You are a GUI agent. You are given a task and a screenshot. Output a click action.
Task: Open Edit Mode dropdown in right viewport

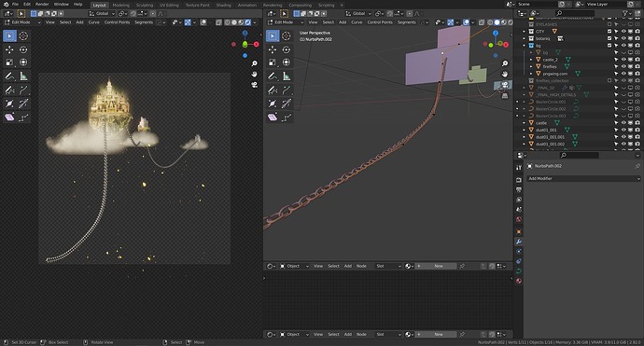point(286,22)
